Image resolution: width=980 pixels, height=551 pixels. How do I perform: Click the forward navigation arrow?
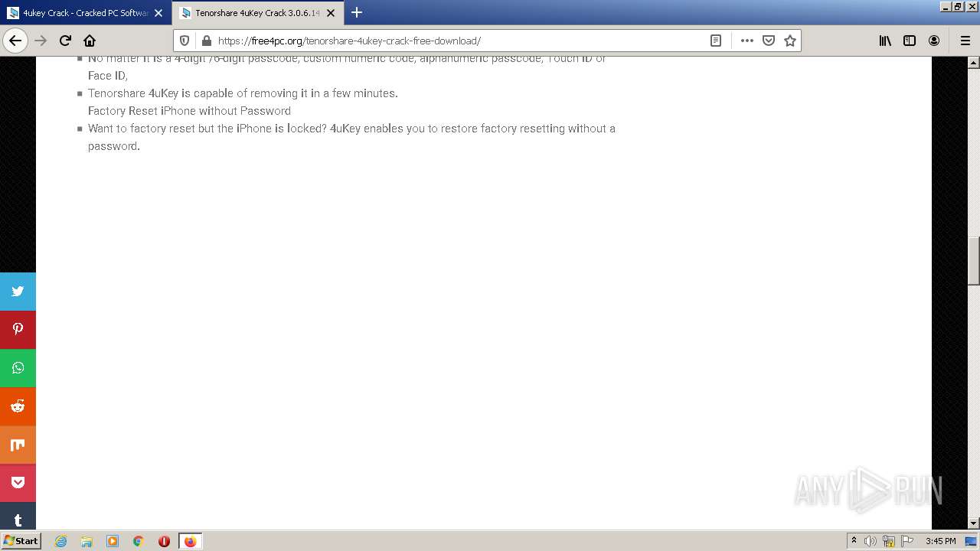point(41,41)
